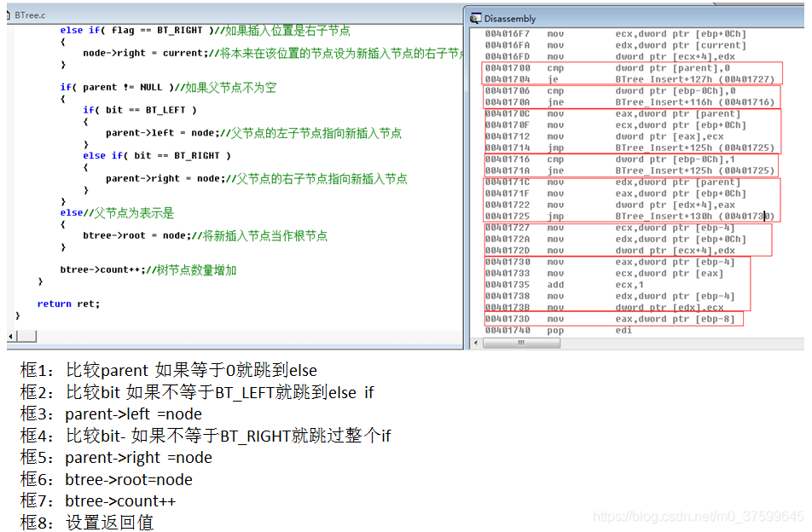Click the line 'parent->right = node;'
Screen dimensions: 812x532
click(257, 178)
